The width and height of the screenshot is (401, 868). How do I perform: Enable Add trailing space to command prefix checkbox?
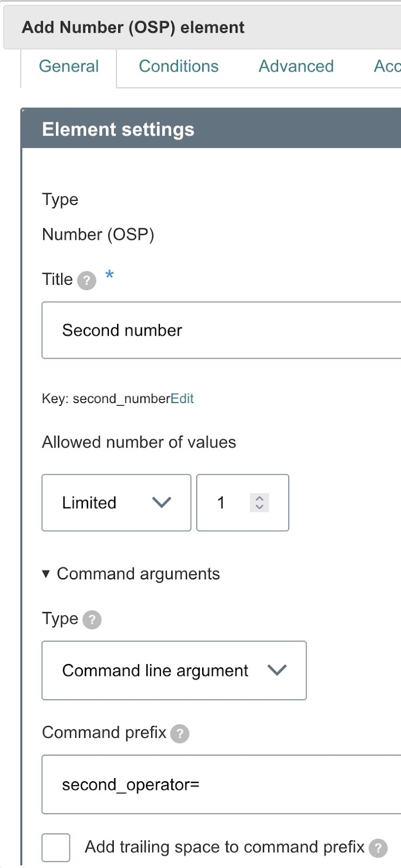click(56, 847)
